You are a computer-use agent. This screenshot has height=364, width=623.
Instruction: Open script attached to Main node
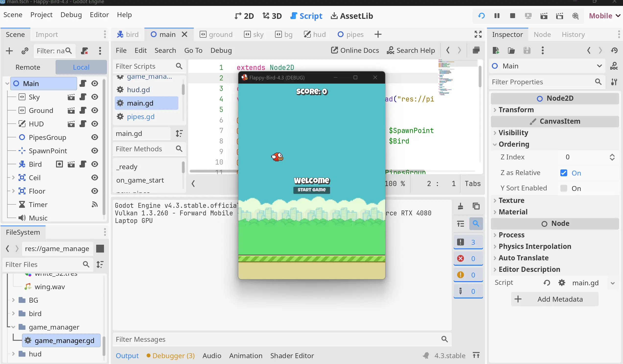coord(83,83)
